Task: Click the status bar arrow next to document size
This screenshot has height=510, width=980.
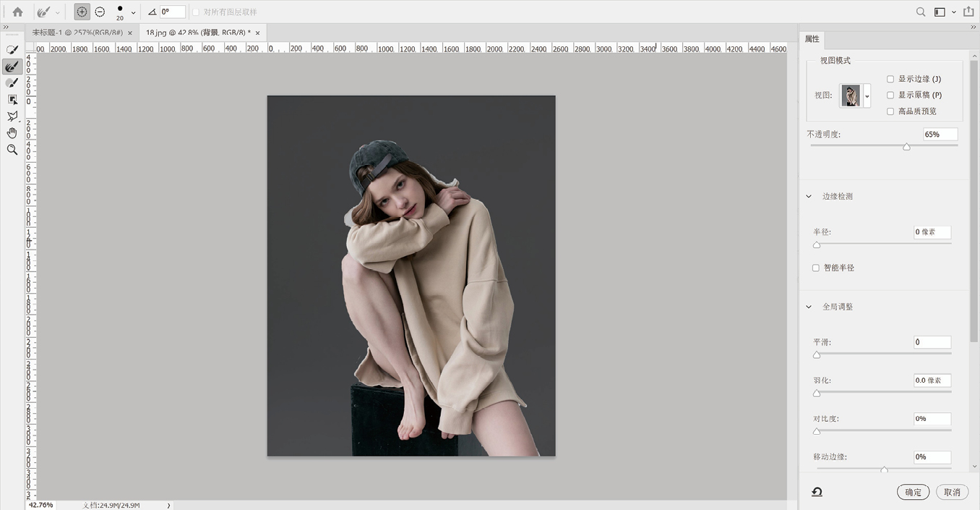Action: click(168, 505)
